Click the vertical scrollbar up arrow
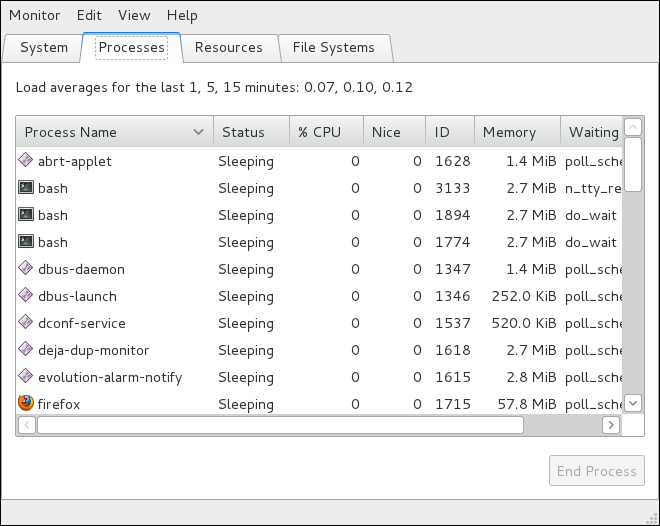 (633, 127)
